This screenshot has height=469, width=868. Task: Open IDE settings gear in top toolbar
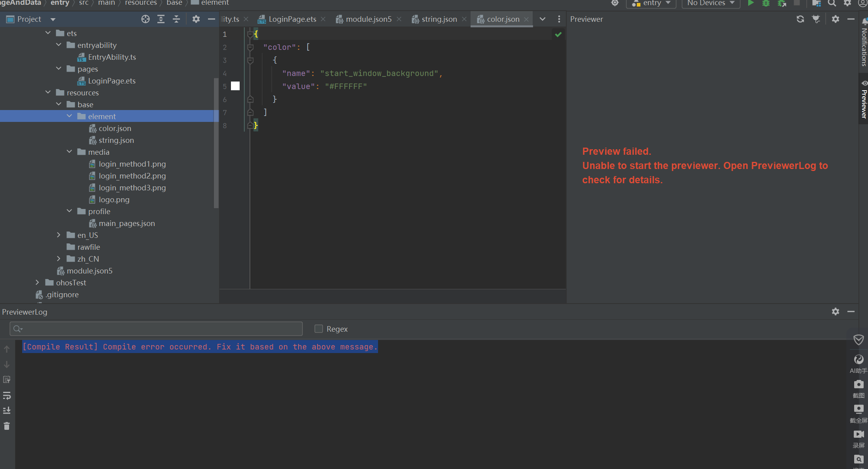[x=847, y=3]
